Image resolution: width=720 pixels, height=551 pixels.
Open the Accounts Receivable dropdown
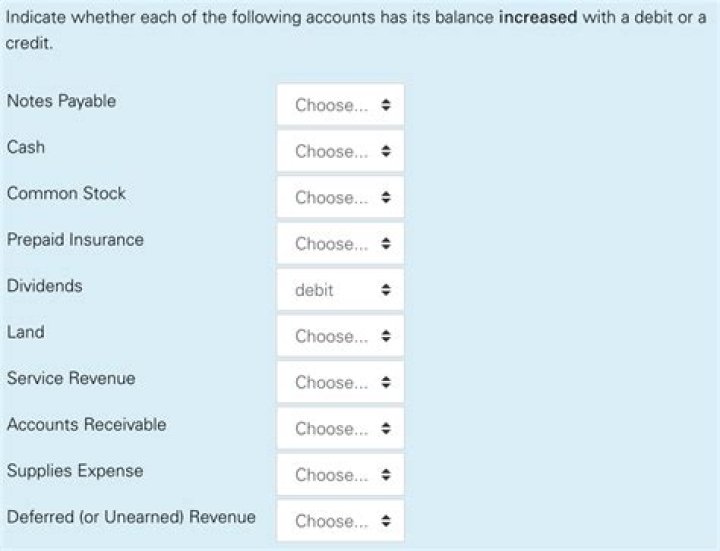(x=340, y=428)
